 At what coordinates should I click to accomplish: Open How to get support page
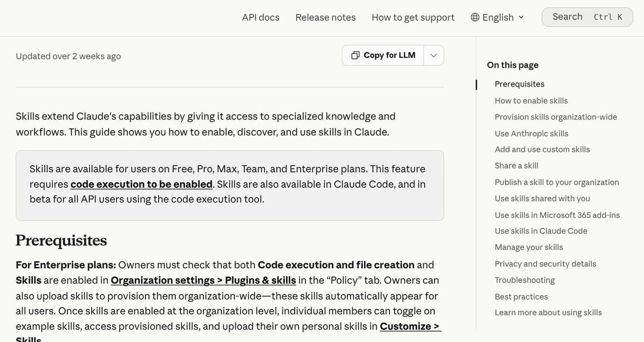[x=413, y=17]
